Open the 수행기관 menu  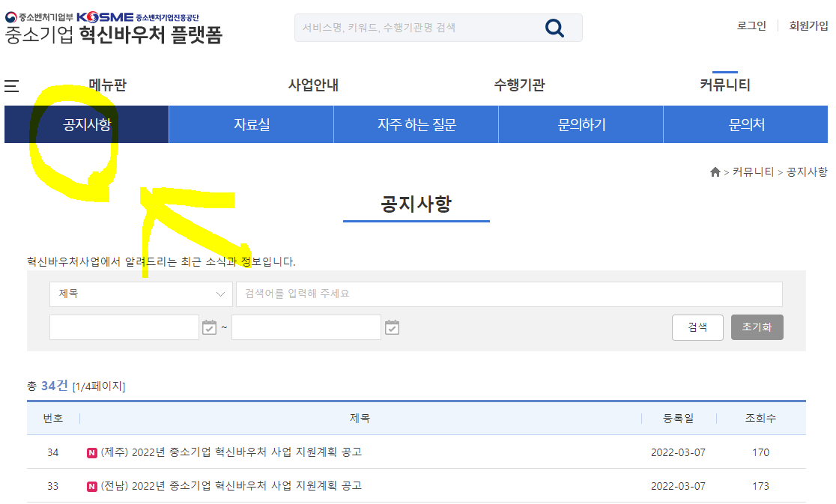tap(521, 85)
